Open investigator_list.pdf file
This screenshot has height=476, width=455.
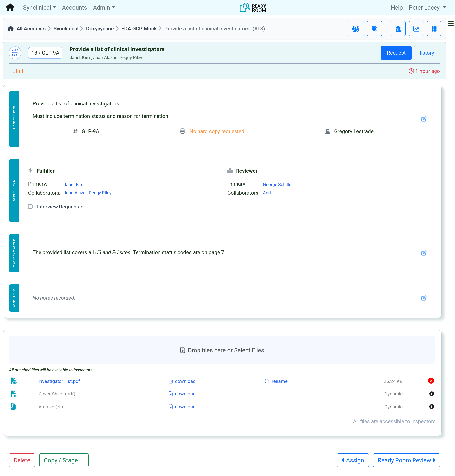[59, 381]
